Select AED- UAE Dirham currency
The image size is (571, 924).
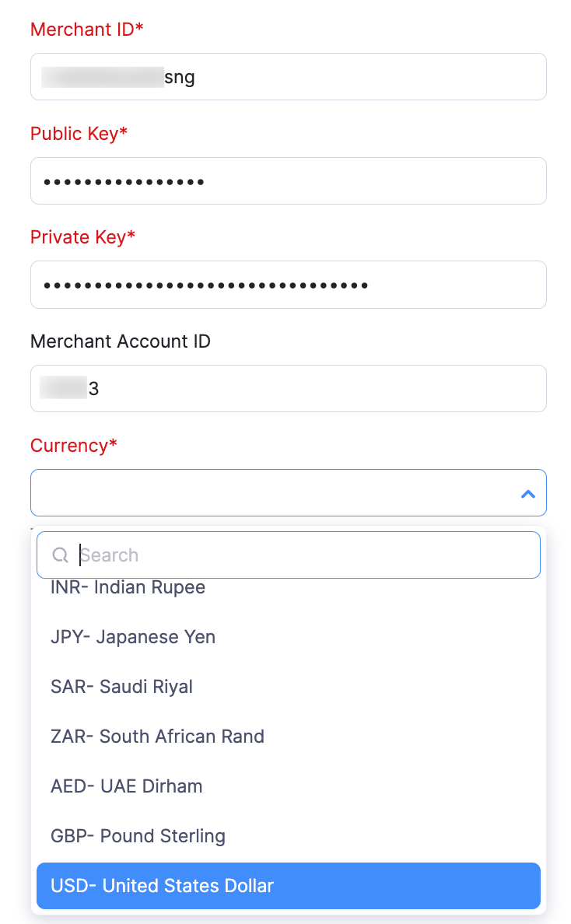pos(127,786)
